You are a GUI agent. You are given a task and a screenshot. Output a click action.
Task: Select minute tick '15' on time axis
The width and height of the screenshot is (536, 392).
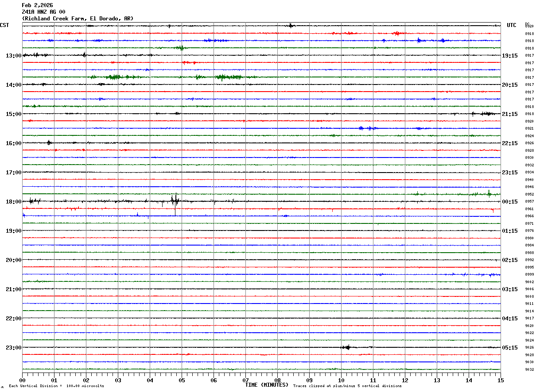[x=501, y=380]
